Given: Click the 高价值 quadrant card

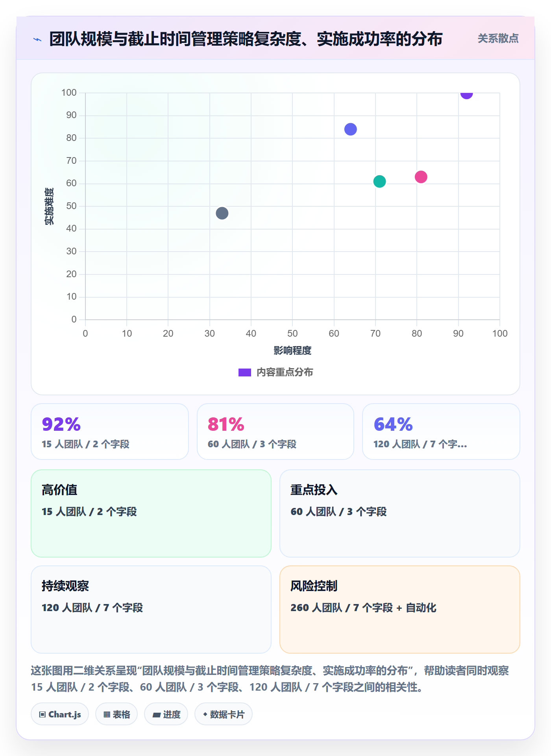Looking at the screenshot, I should (151, 513).
